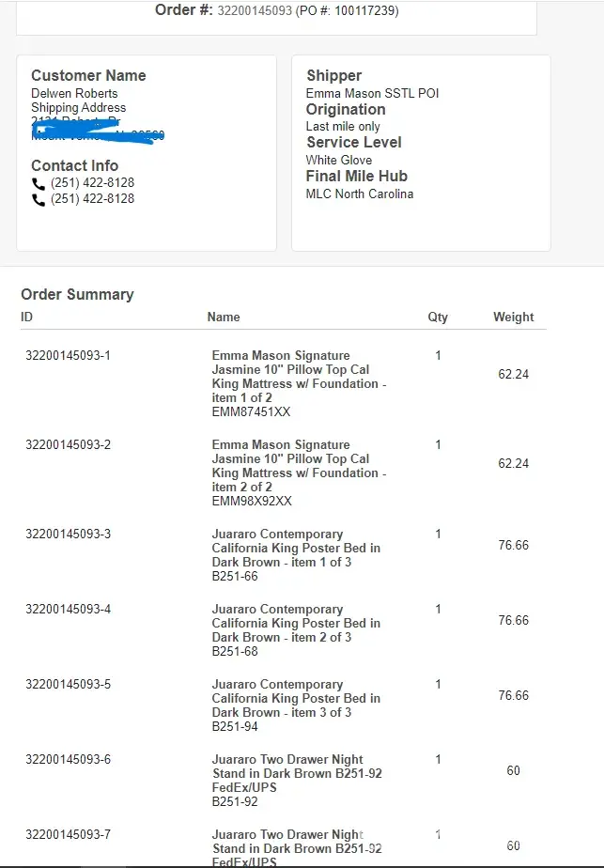Select item ID 32200145093-2
Viewport: 604px width, 868px height.
(68, 445)
